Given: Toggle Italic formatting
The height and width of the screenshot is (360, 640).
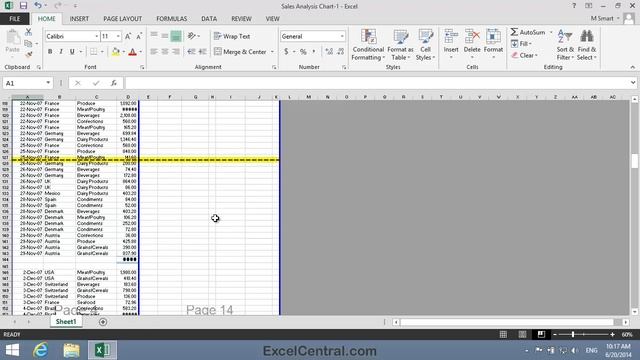Looking at the screenshot, I should [x=61, y=52].
